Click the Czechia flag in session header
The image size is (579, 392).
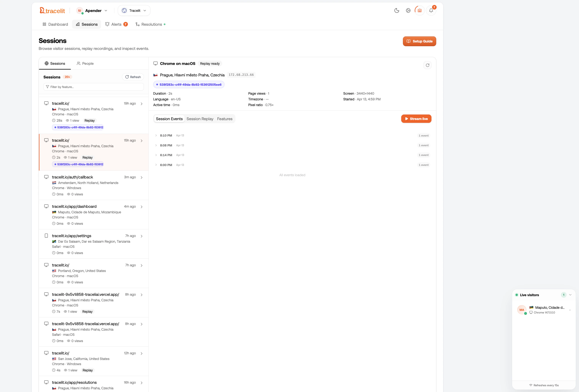point(156,75)
